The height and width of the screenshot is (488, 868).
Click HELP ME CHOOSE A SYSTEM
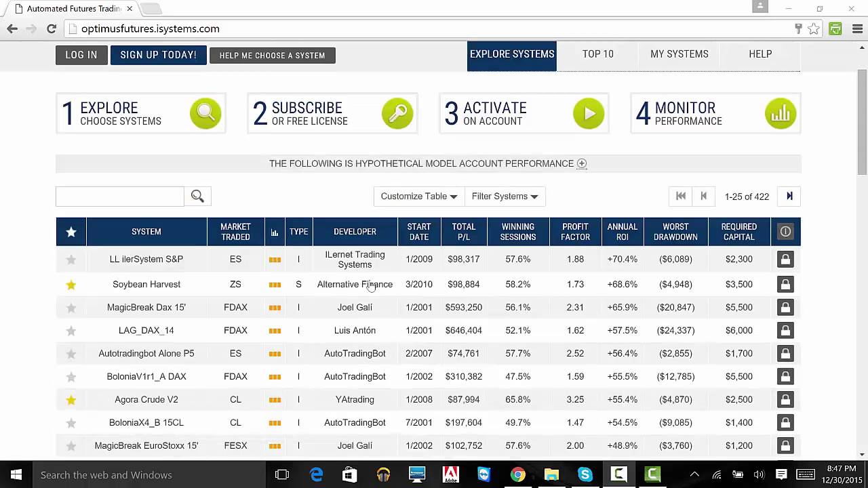272,56
